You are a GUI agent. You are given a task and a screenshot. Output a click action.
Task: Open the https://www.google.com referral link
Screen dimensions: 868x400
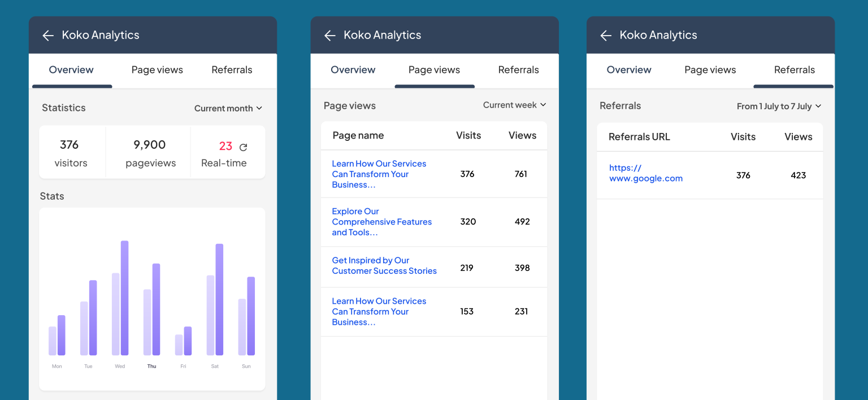pyautogui.click(x=646, y=173)
